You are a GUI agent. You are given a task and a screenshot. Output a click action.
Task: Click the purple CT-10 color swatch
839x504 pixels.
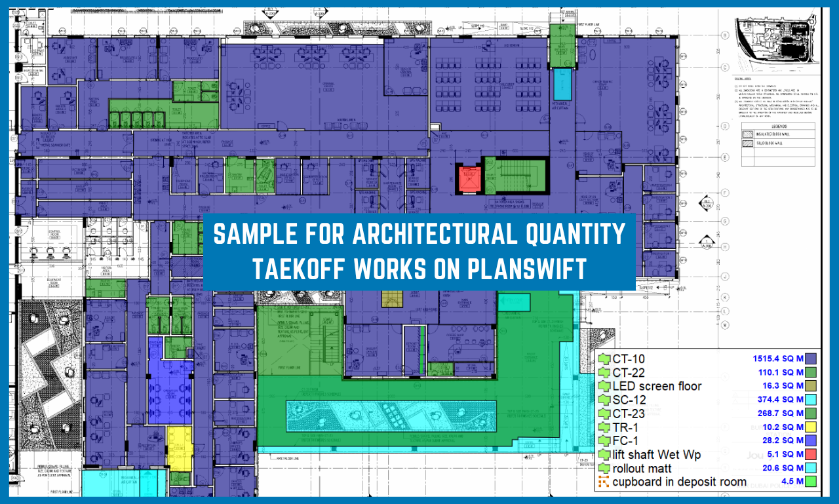pyautogui.click(x=810, y=359)
